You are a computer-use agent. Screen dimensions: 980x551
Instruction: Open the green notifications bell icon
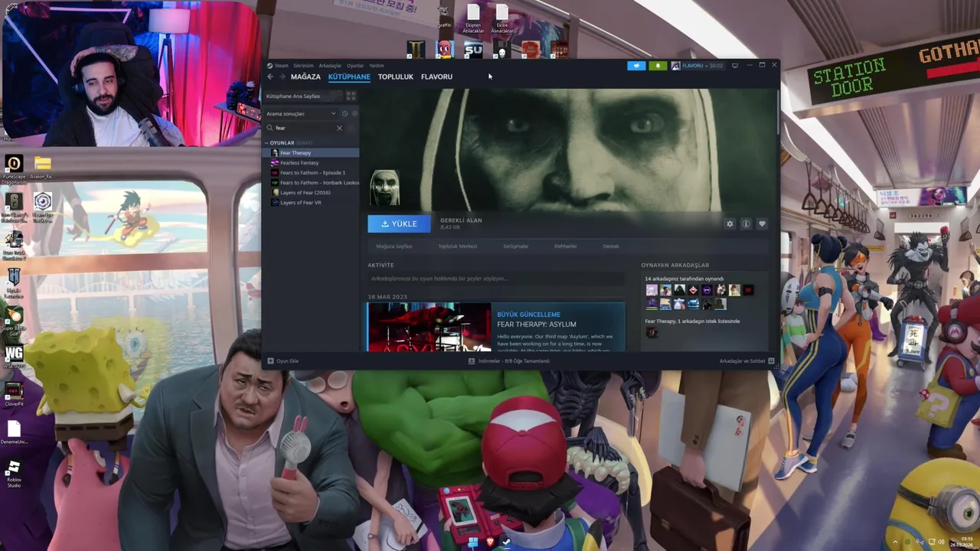coord(658,66)
